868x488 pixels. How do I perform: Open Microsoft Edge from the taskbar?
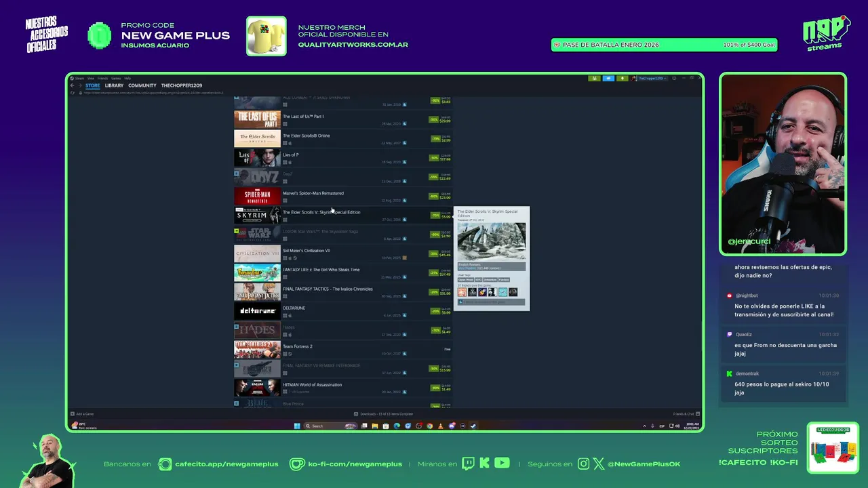(x=397, y=426)
